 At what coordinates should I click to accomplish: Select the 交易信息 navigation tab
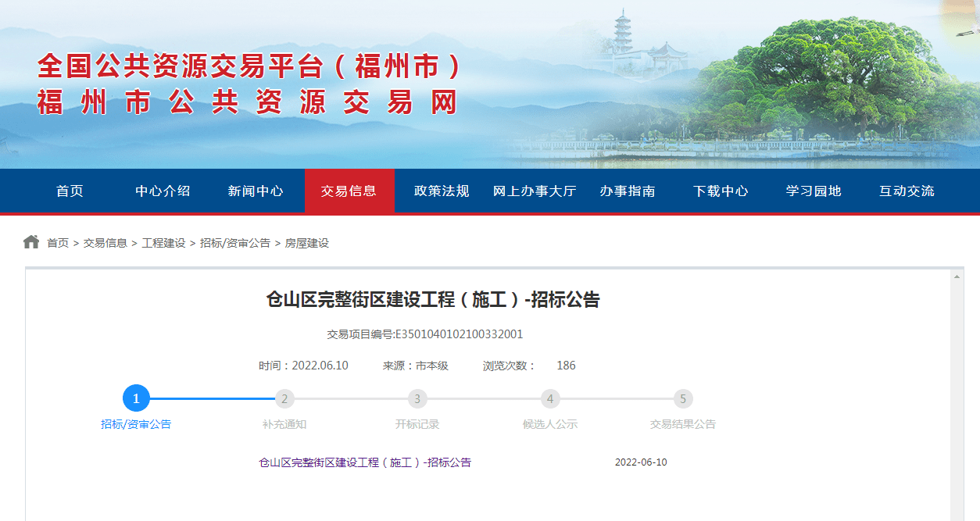(349, 191)
